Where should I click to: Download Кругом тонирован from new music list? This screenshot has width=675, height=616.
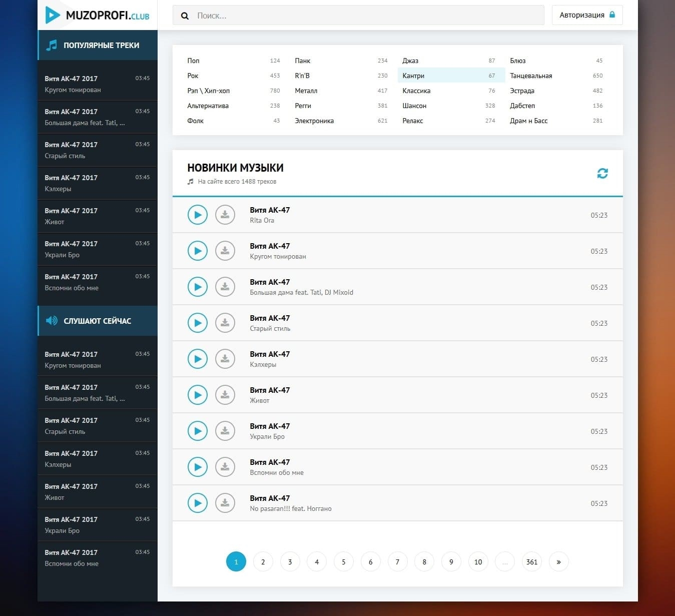(225, 251)
